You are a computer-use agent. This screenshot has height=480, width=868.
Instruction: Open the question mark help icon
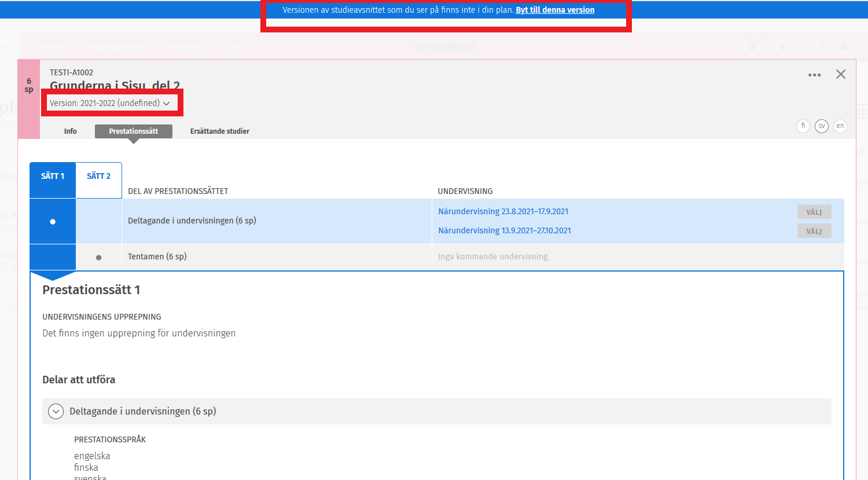812,47
